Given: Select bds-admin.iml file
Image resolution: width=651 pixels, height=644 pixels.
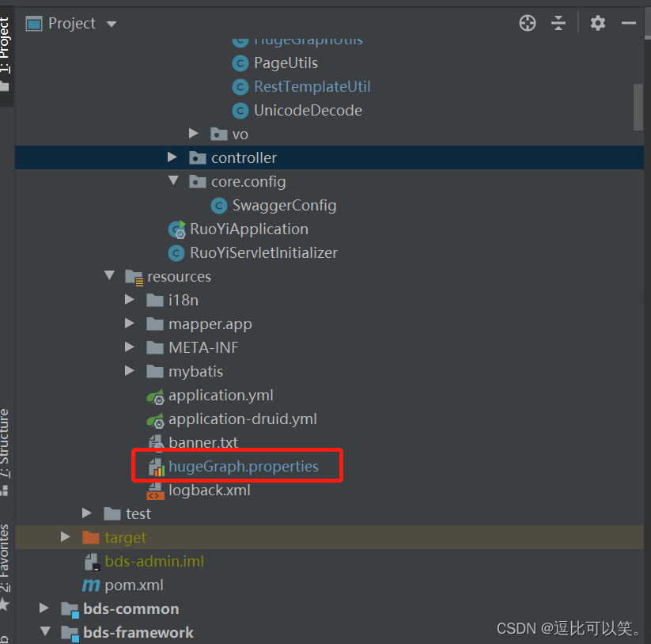Looking at the screenshot, I should tap(154, 562).
